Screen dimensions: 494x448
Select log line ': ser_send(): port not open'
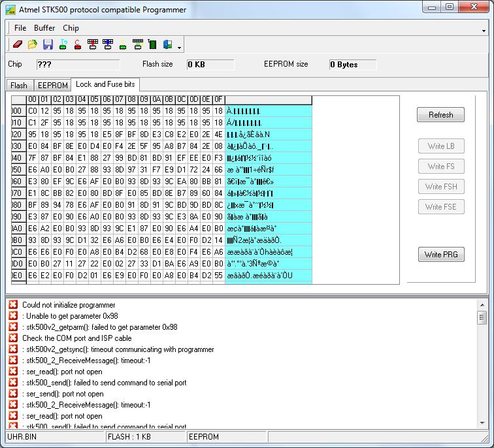click(x=63, y=394)
